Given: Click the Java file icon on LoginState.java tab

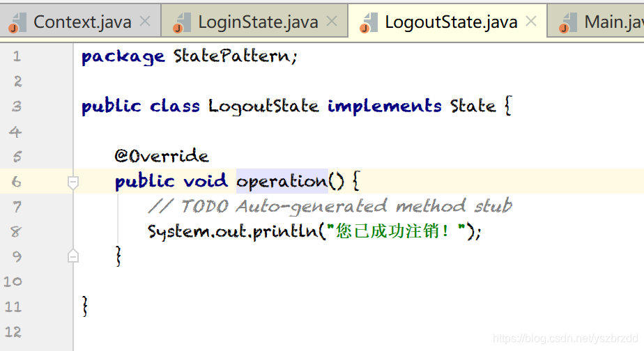Looking at the screenshot, I should (182, 22).
